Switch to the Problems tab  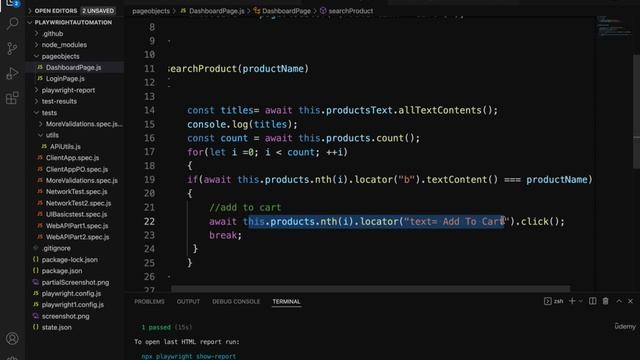point(149,302)
